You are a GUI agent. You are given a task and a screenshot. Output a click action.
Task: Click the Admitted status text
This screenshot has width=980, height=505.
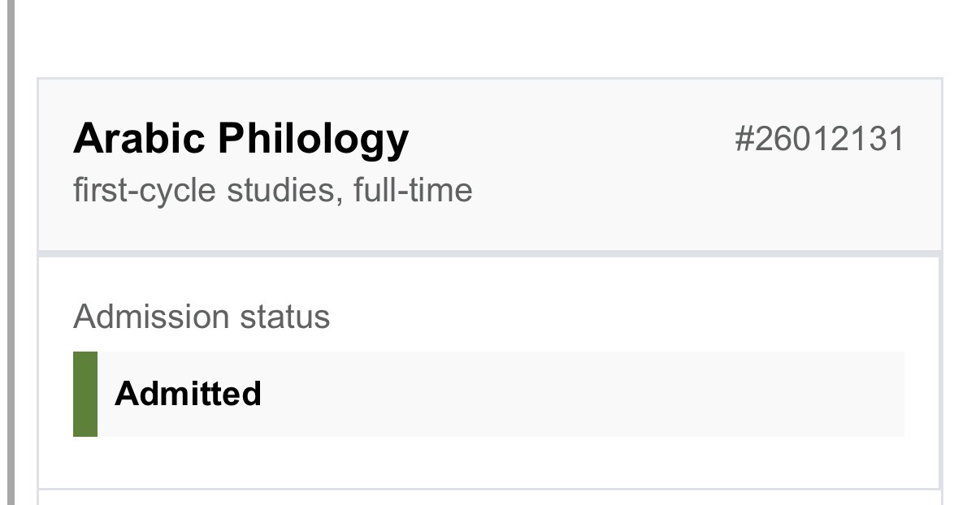[x=188, y=394]
